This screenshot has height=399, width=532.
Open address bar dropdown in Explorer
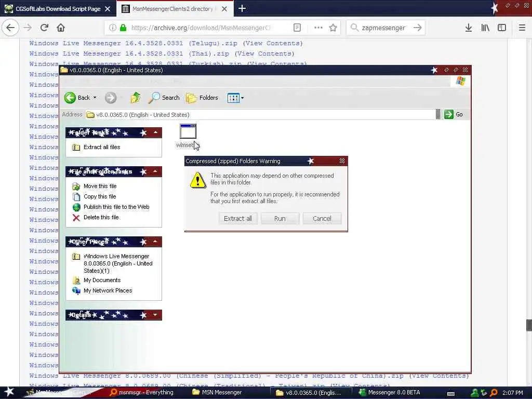pyautogui.click(x=438, y=114)
